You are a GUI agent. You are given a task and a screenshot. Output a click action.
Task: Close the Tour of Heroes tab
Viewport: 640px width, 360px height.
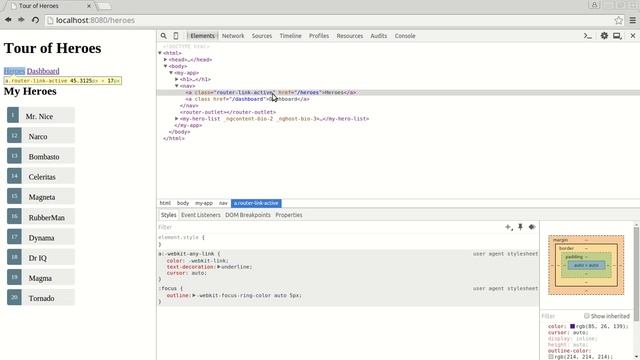pos(89,6)
